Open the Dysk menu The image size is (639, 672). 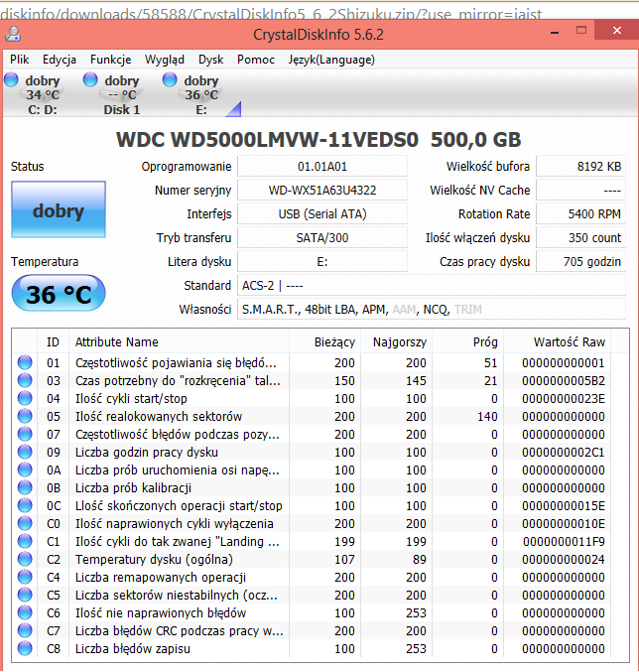coord(210,60)
